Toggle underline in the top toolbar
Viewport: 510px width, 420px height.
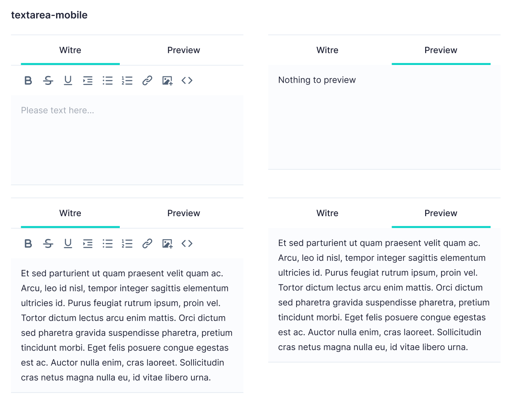click(68, 80)
